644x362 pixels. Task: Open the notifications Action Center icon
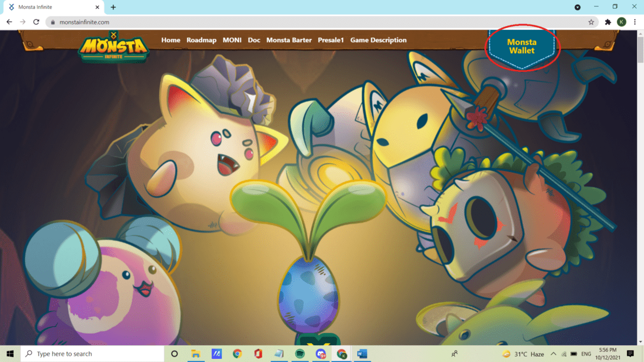click(630, 354)
